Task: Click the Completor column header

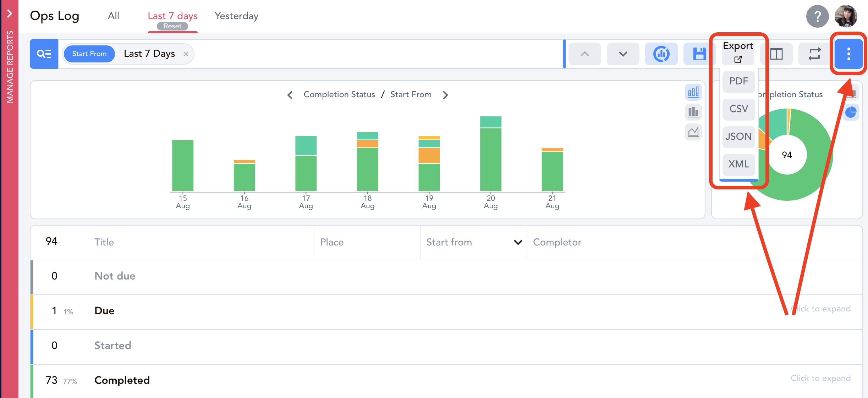Action: [x=557, y=242]
